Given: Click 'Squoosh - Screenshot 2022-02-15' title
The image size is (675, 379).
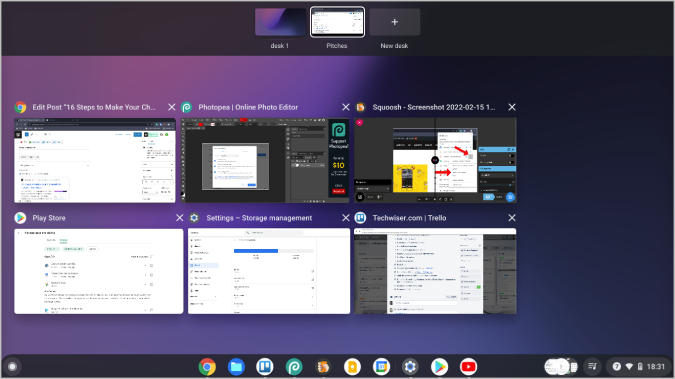Looking at the screenshot, I should click(x=434, y=107).
